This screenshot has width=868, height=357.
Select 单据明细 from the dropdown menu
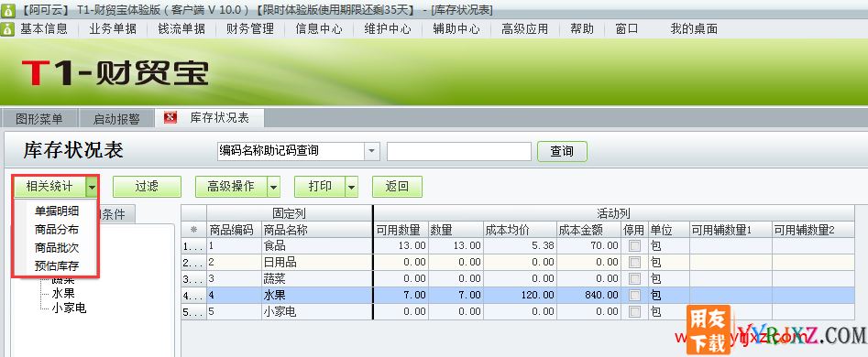(57, 211)
